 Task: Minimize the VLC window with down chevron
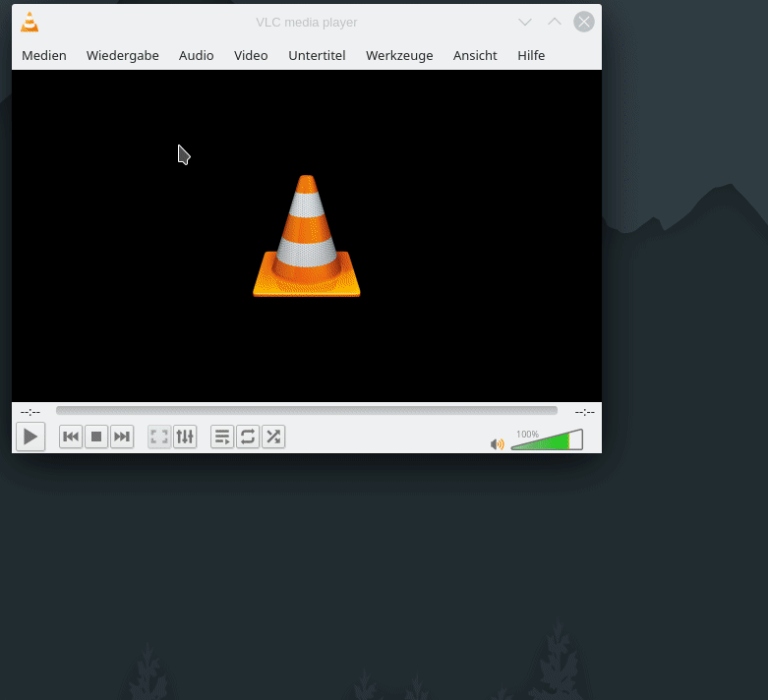pos(525,22)
